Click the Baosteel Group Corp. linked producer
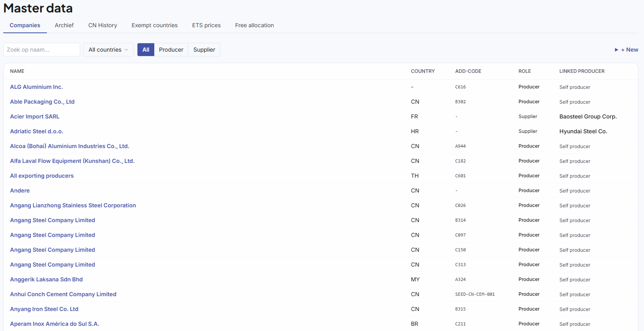The width and height of the screenshot is (644, 331). pyautogui.click(x=588, y=116)
